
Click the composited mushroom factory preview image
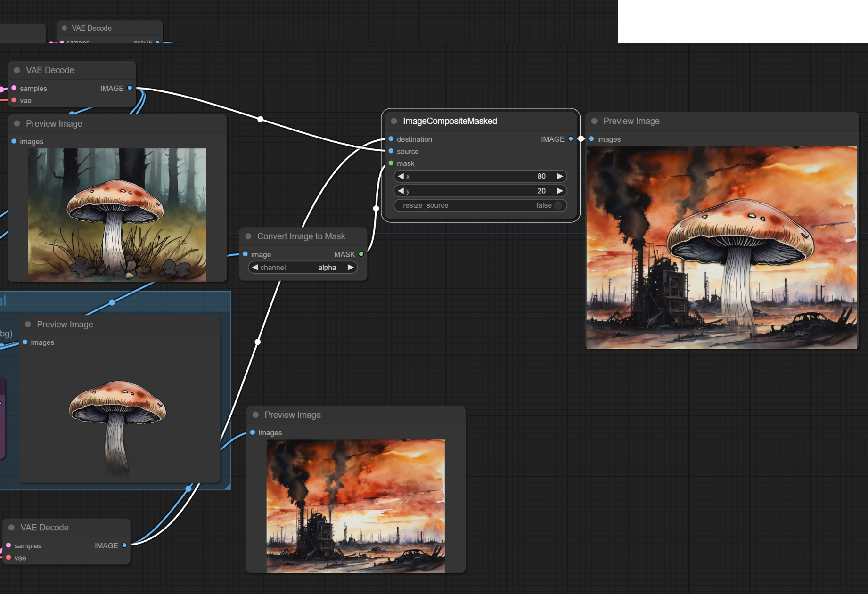[x=721, y=247]
